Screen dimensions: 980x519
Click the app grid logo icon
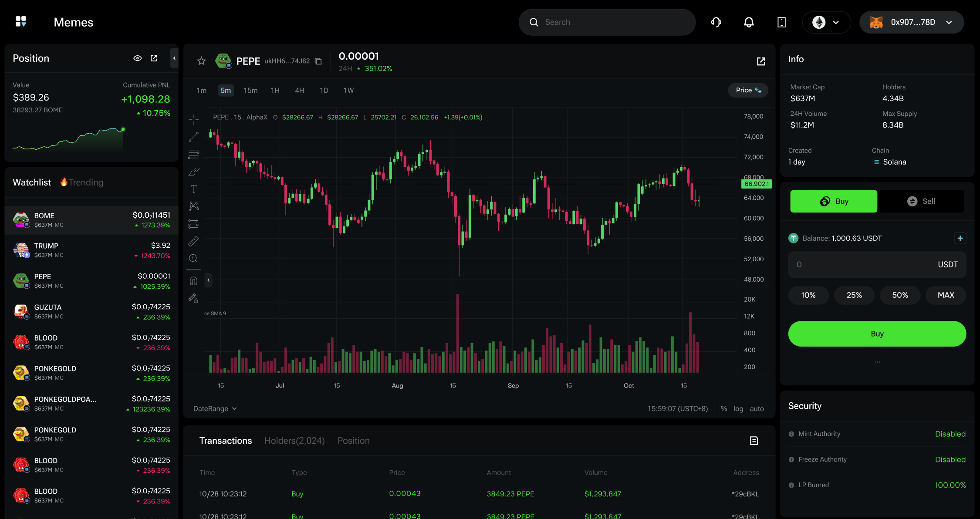point(21,22)
